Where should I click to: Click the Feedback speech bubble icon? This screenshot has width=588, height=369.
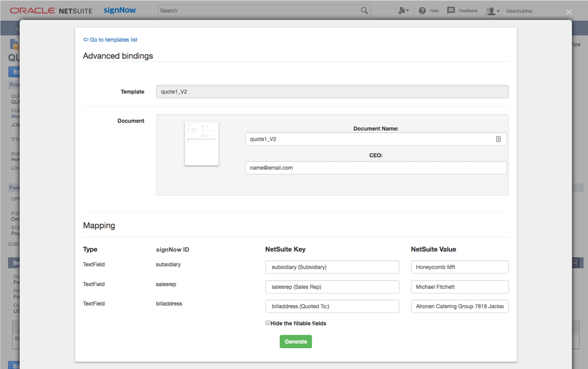[x=451, y=10]
